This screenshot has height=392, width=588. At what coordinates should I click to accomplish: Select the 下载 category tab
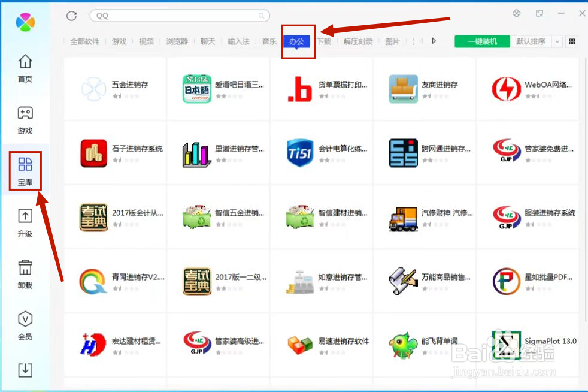pyautogui.click(x=324, y=41)
